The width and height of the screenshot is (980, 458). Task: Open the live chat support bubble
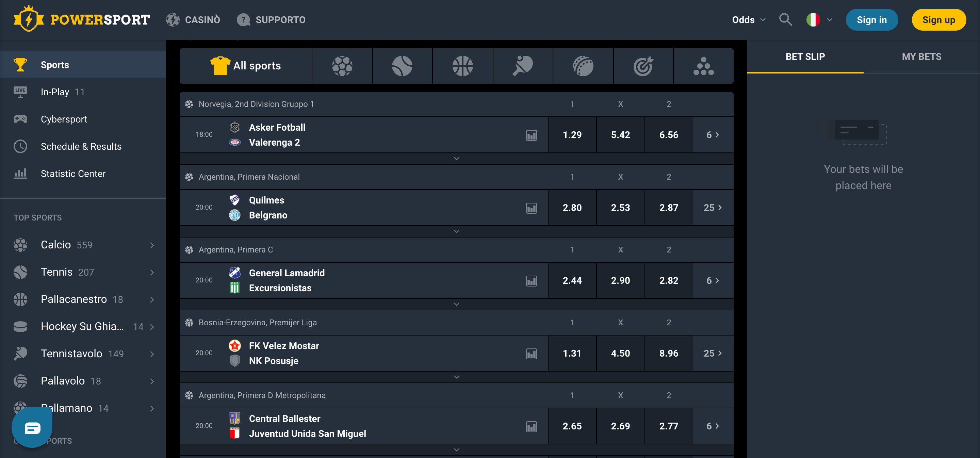coord(32,427)
